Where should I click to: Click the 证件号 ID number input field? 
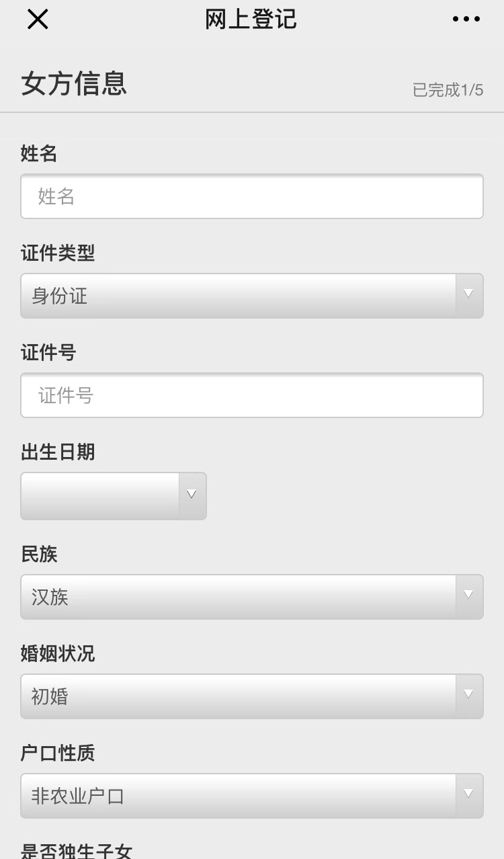(252, 395)
